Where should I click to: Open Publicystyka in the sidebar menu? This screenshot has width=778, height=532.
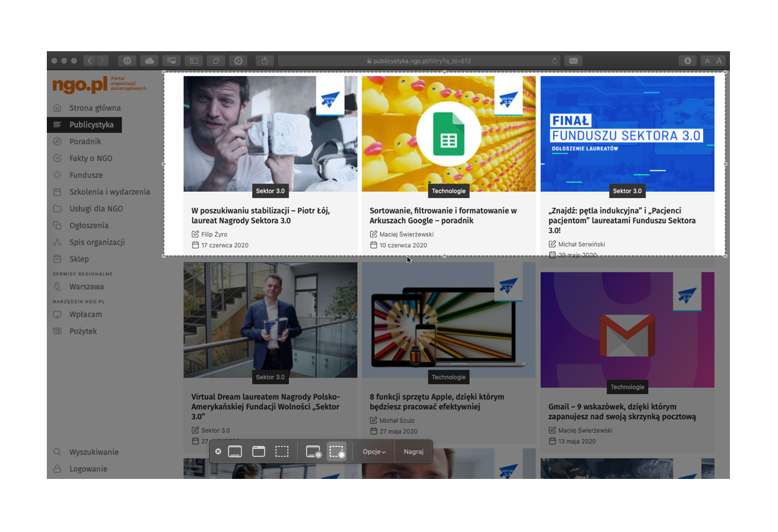pos(91,125)
